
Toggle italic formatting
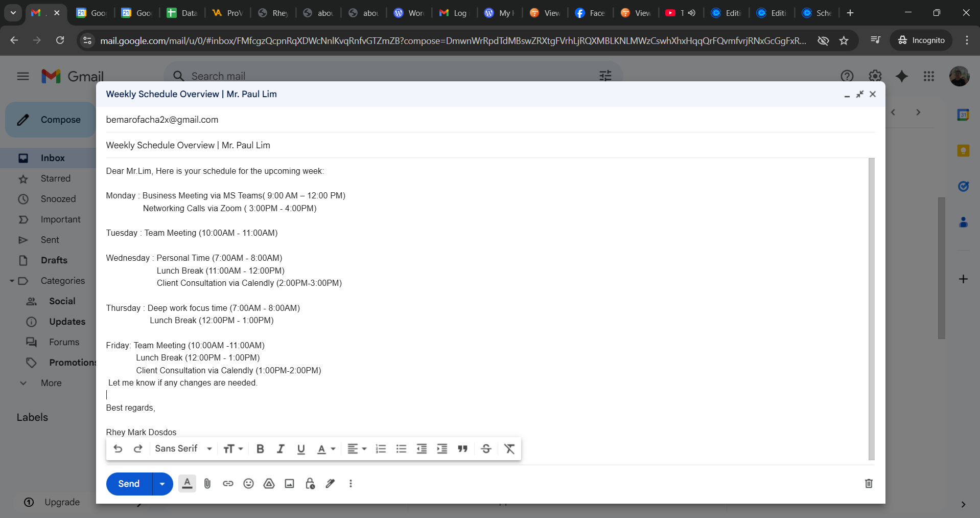pyautogui.click(x=281, y=448)
